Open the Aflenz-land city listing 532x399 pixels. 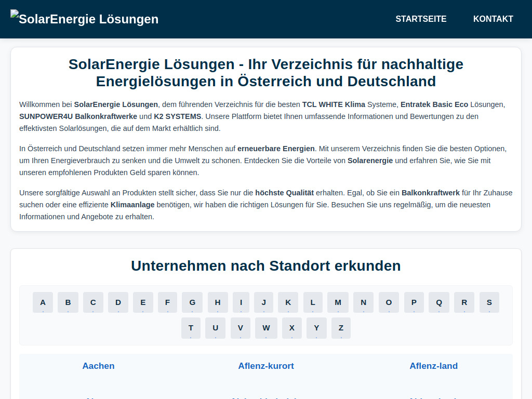pos(434,366)
